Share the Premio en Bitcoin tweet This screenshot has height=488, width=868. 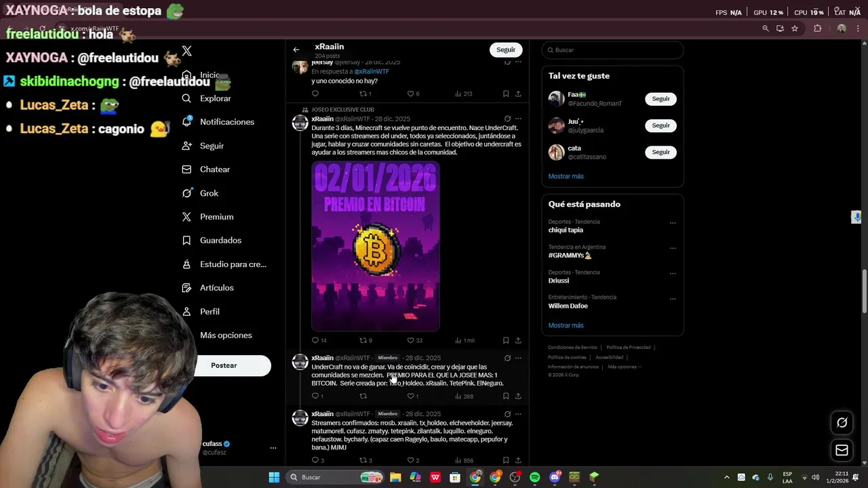(518, 340)
